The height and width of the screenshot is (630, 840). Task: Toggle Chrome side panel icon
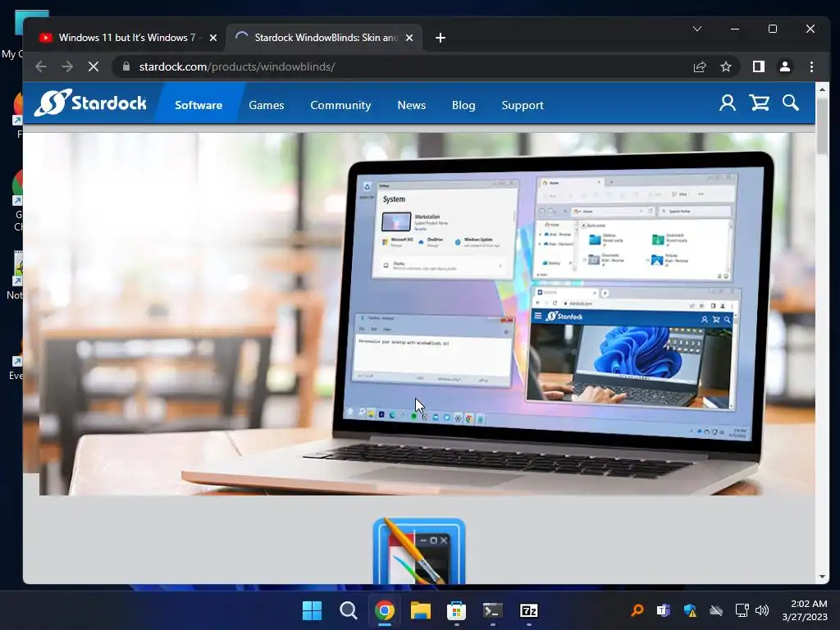[x=758, y=66]
